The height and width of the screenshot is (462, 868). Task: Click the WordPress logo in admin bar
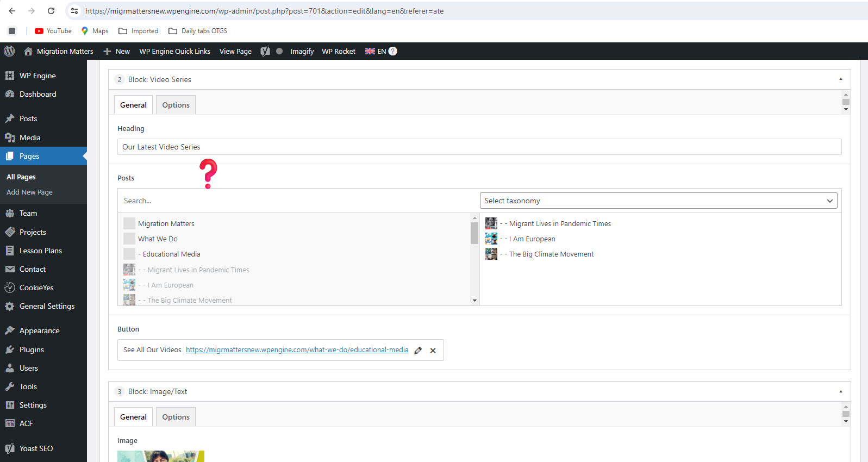click(9, 51)
